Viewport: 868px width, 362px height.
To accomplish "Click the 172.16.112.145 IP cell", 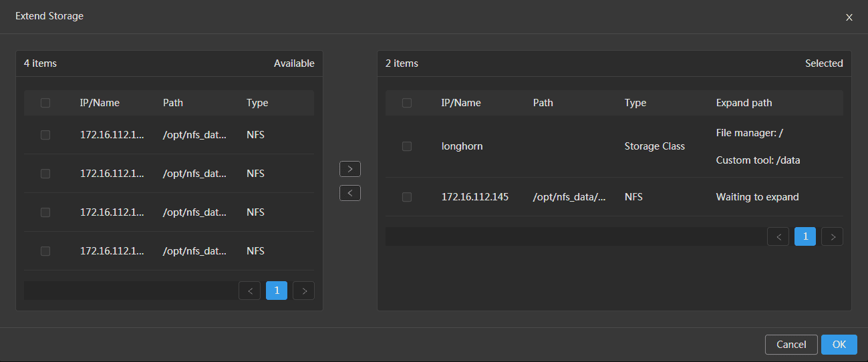I will 475,197.
